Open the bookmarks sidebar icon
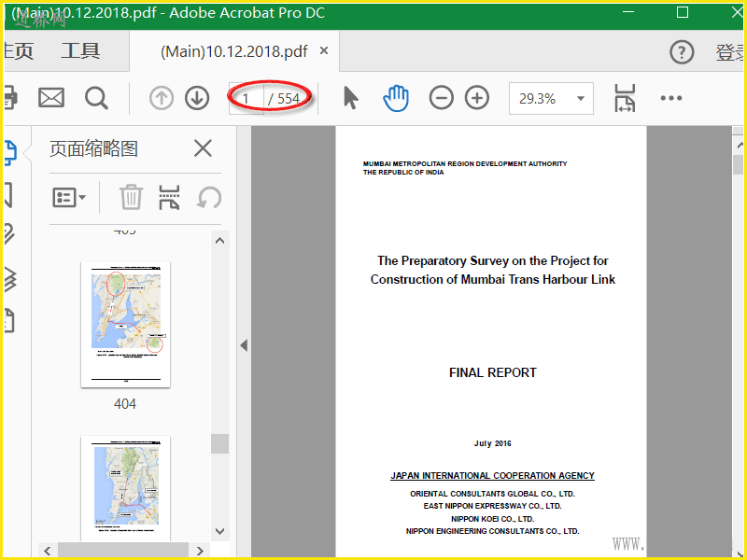The height and width of the screenshot is (560, 747). pyautogui.click(x=8, y=195)
